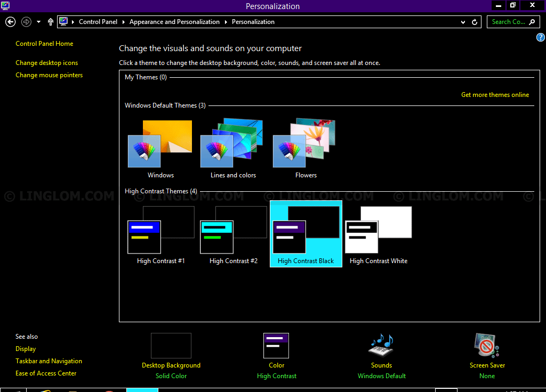Click the Windows Default Themes (3) heading
The width and height of the screenshot is (546, 392).
165,105
